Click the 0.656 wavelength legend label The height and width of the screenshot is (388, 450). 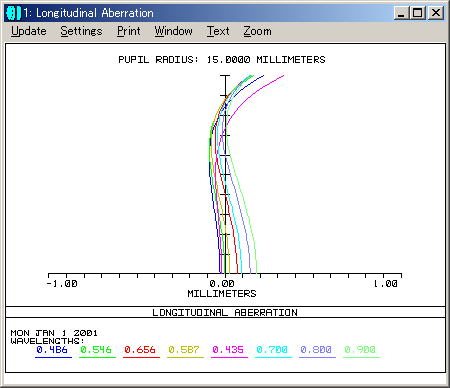pyautogui.click(x=140, y=350)
